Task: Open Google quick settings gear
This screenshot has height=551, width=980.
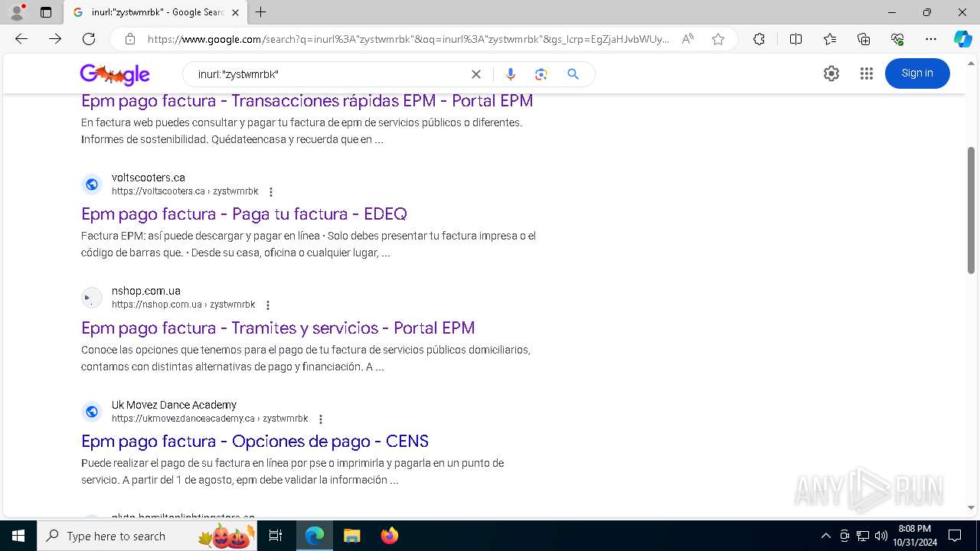Action: (x=831, y=73)
